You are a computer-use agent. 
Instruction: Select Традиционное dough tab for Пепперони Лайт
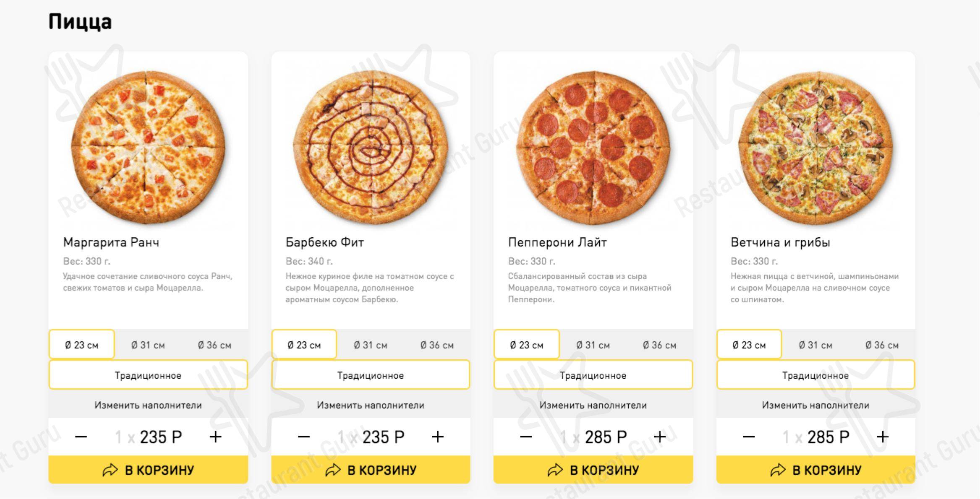[593, 375]
